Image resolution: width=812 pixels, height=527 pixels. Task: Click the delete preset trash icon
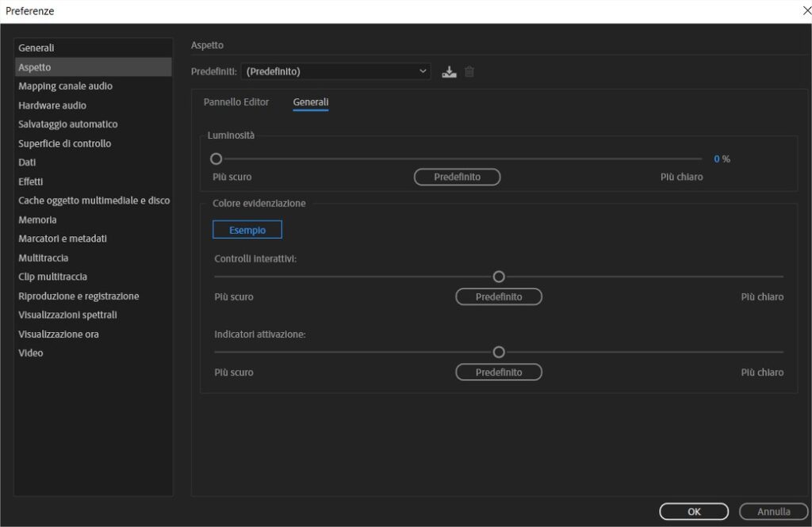(469, 71)
